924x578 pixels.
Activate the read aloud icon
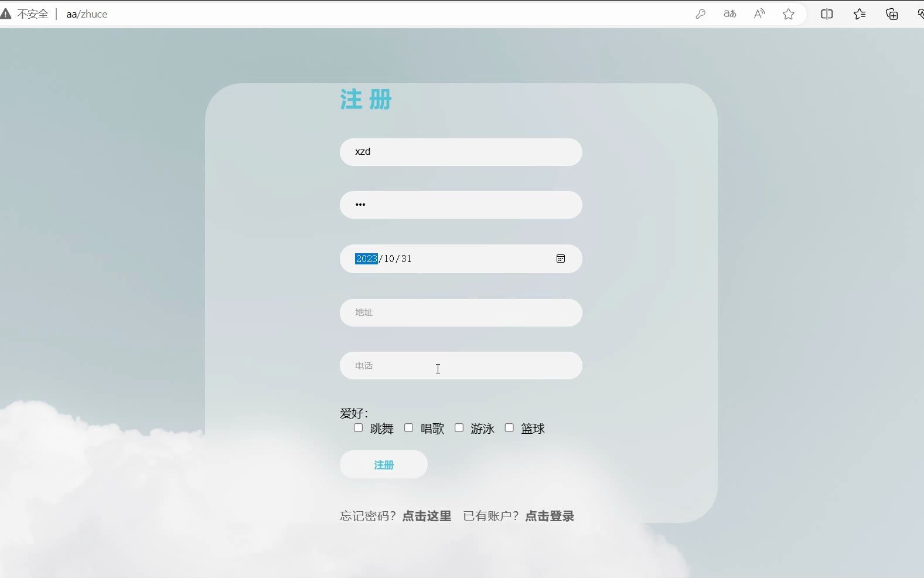tap(759, 14)
